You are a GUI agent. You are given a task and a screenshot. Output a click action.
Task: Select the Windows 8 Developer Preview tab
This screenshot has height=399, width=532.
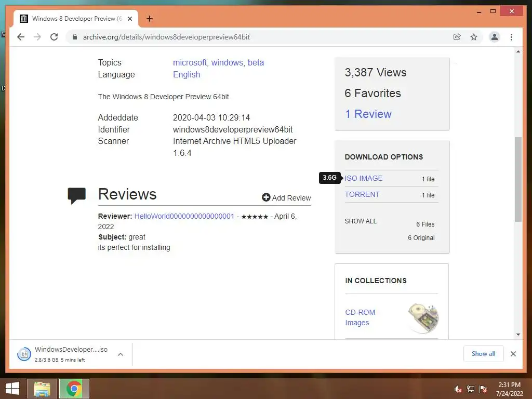coord(76,19)
